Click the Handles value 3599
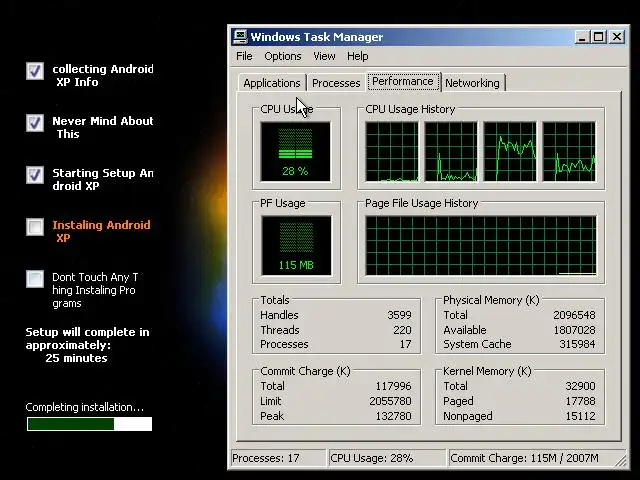 point(399,315)
